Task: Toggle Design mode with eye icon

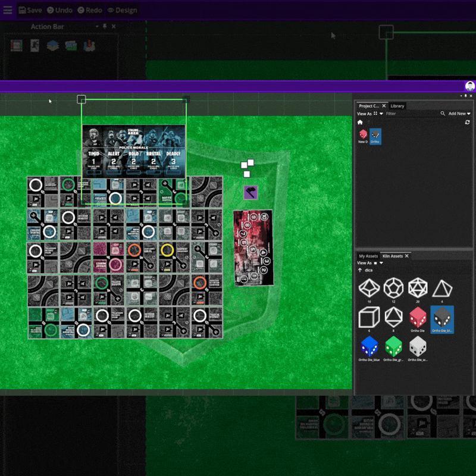Action: point(122,10)
